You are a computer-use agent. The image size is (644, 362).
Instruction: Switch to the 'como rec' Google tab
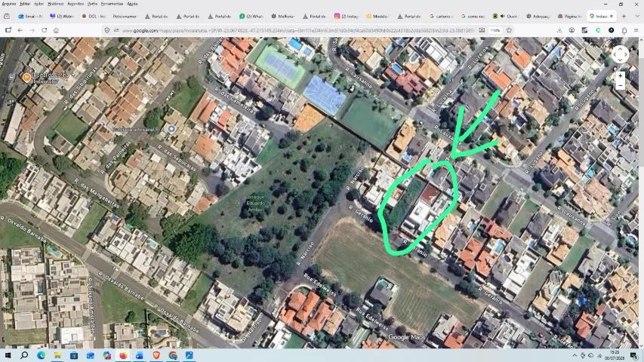(x=473, y=17)
